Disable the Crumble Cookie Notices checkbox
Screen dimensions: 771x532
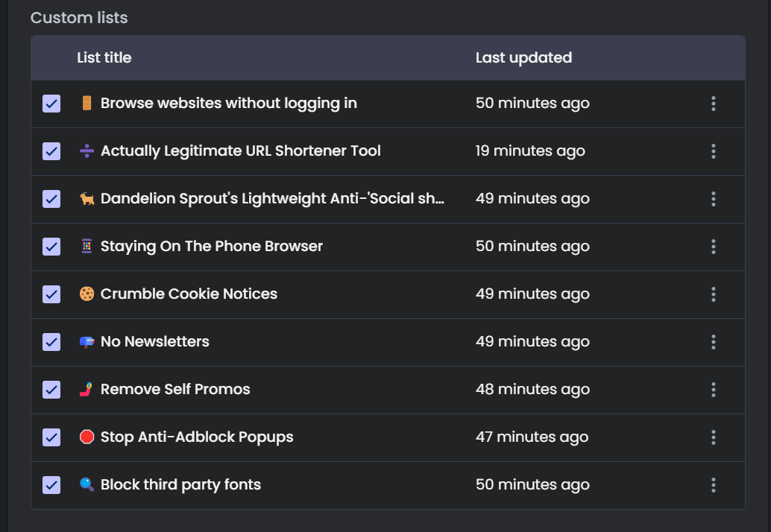point(51,294)
